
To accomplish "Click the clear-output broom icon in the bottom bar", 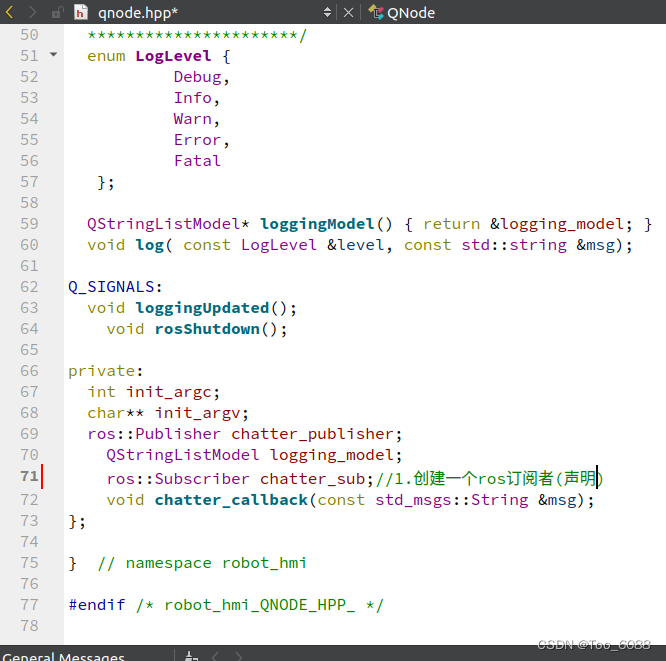I will coord(191,656).
